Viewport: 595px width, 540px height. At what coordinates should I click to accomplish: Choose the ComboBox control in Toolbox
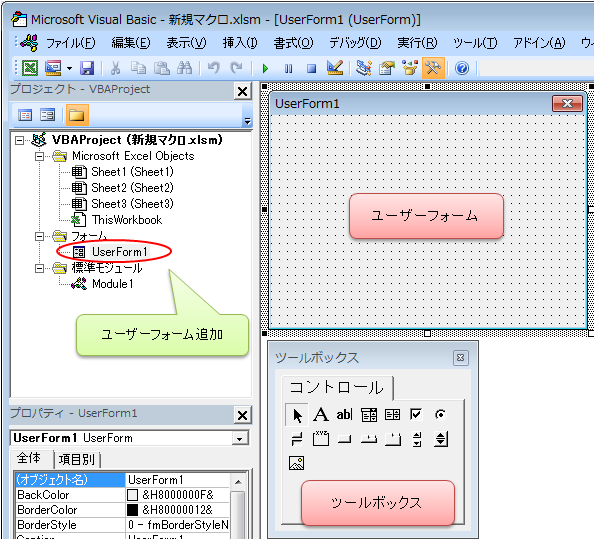369,415
